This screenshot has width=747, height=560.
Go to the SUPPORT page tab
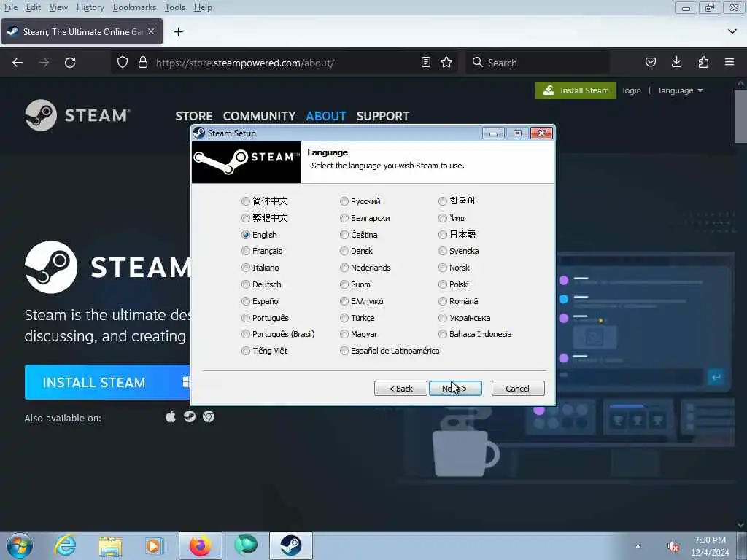pyautogui.click(x=382, y=116)
